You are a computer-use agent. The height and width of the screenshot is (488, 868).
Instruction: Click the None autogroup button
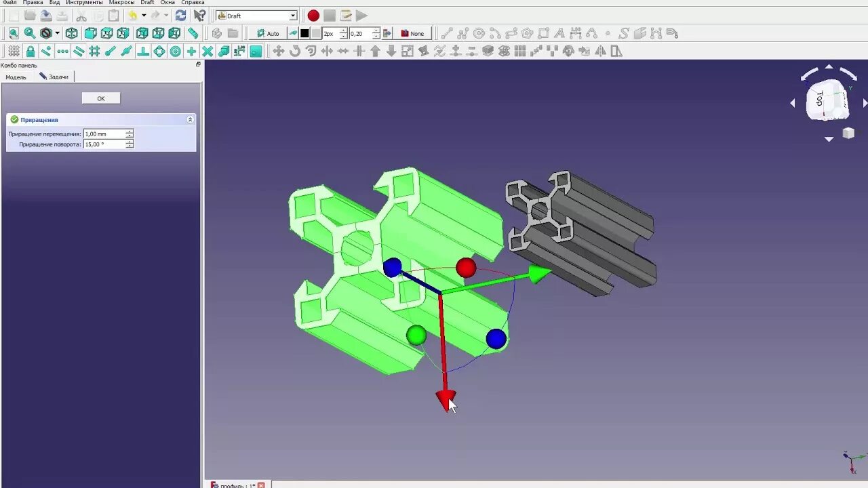point(412,33)
